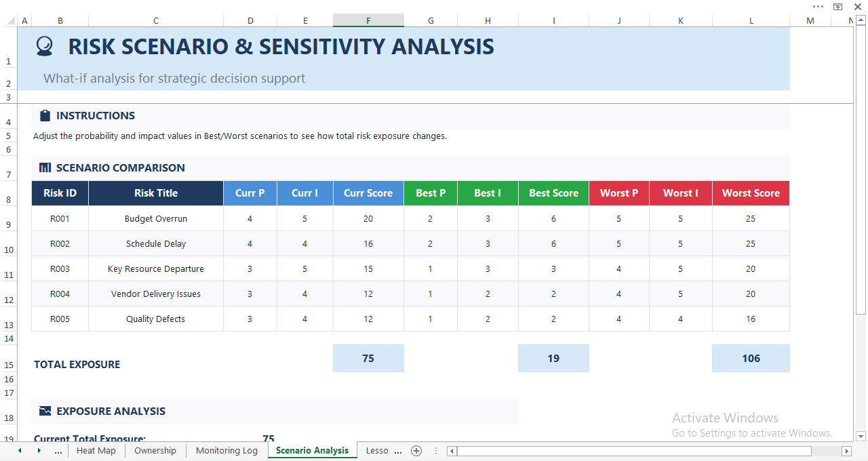
Task: Click horizontal scrollbar right arrow
Action: pos(846,451)
